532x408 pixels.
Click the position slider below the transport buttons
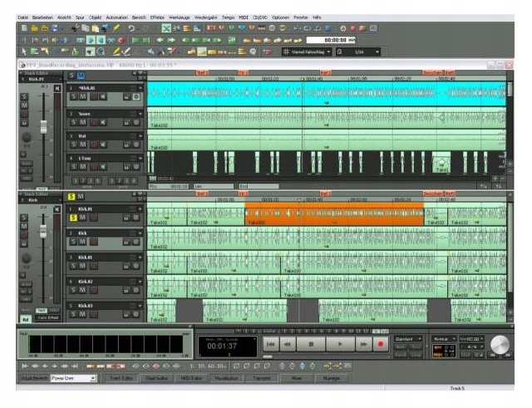click(x=268, y=356)
